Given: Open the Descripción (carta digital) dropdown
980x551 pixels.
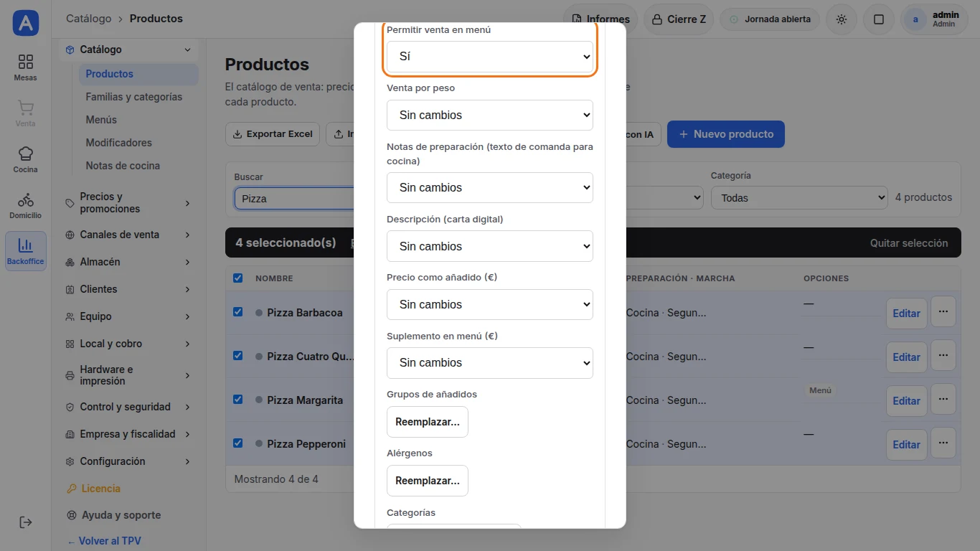Looking at the screenshot, I should (490, 246).
